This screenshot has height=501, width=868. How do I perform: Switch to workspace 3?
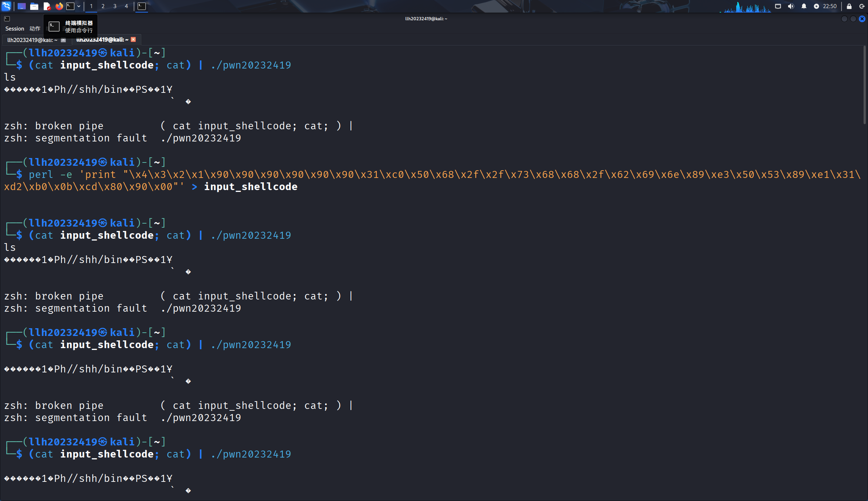pos(114,6)
